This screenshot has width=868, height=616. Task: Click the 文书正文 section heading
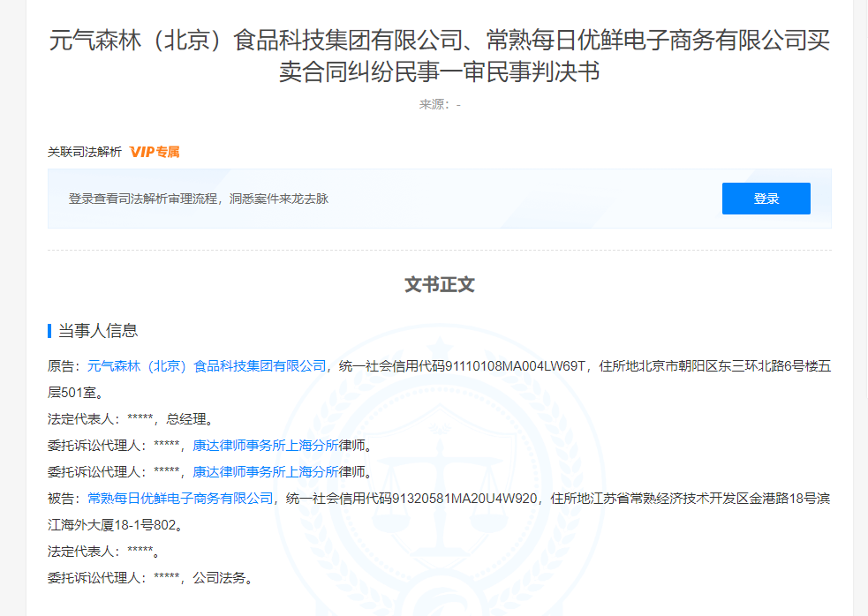pos(440,285)
